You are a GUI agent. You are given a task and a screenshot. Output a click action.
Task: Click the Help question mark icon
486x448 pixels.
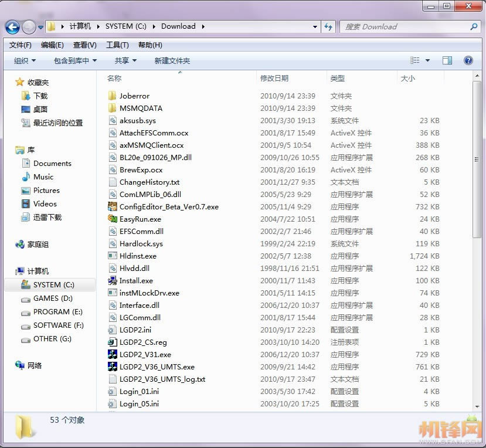click(x=468, y=60)
